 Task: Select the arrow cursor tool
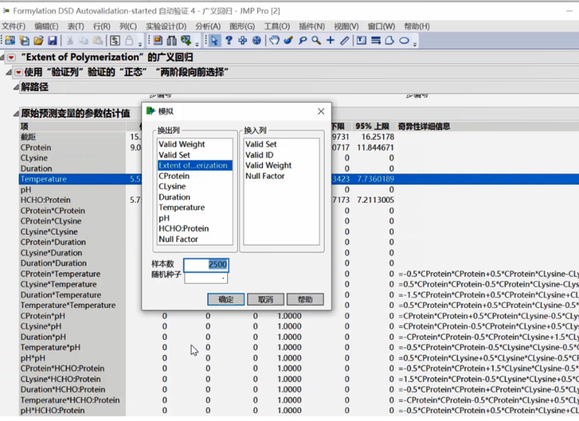(x=214, y=41)
